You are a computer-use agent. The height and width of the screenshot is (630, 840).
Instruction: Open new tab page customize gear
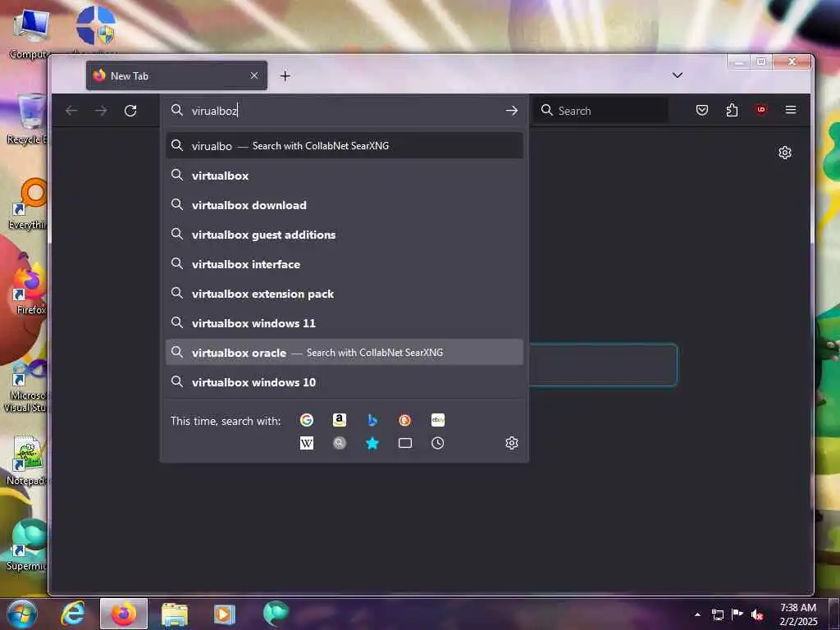(x=785, y=153)
